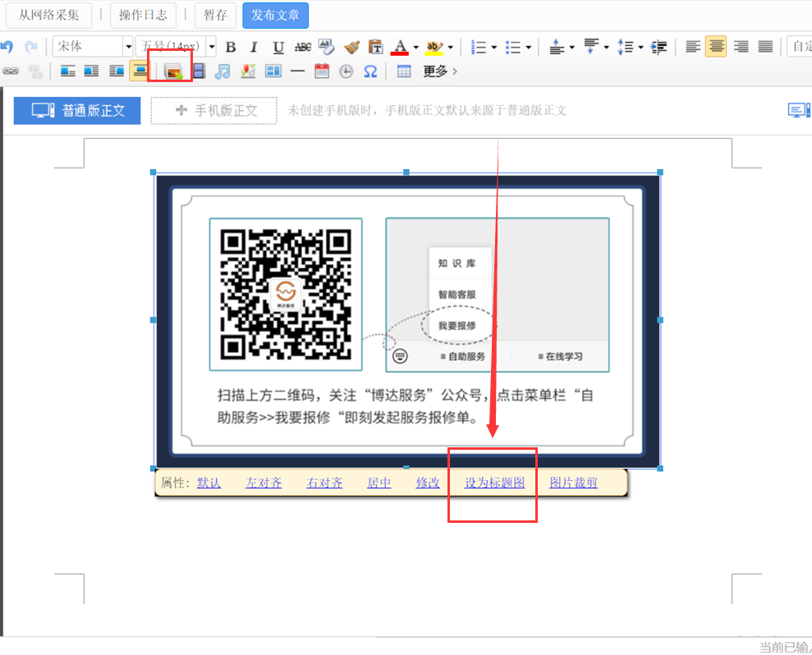
Task: Click the 左对齐 image property link
Action: tap(264, 483)
